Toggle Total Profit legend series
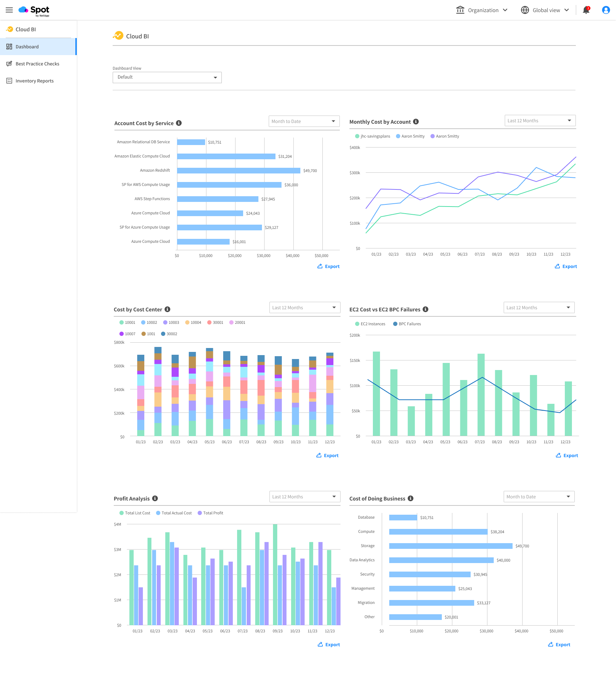Screen dimensions: 616x680 coord(210,513)
